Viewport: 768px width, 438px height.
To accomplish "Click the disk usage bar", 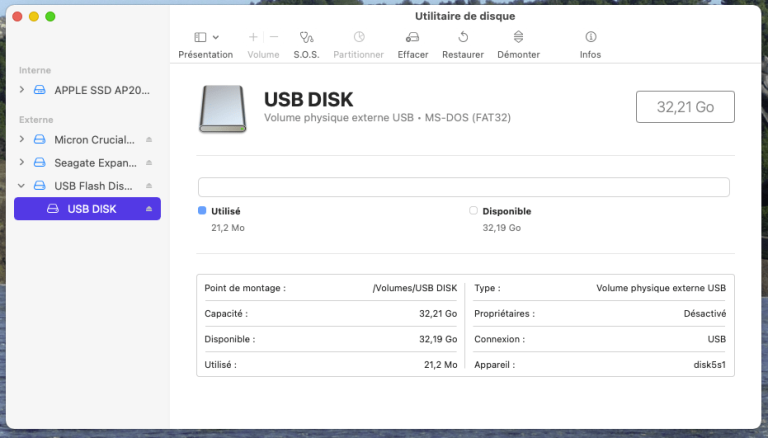I will [x=464, y=187].
